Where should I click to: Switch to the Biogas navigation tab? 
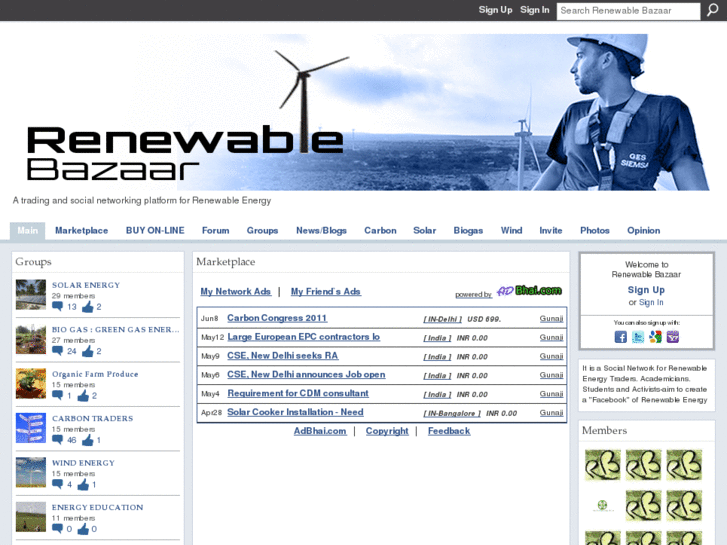tap(468, 230)
